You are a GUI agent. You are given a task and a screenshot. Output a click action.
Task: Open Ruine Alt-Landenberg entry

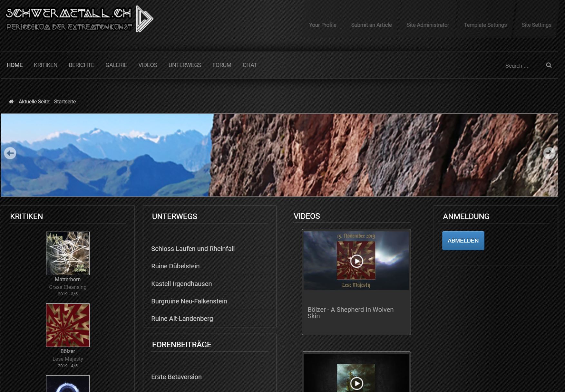pyautogui.click(x=182, y=319)
